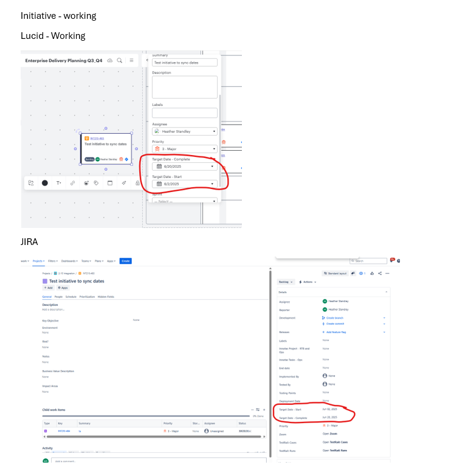Open the Backlog status dropdown in Jira

pos(286,282)
